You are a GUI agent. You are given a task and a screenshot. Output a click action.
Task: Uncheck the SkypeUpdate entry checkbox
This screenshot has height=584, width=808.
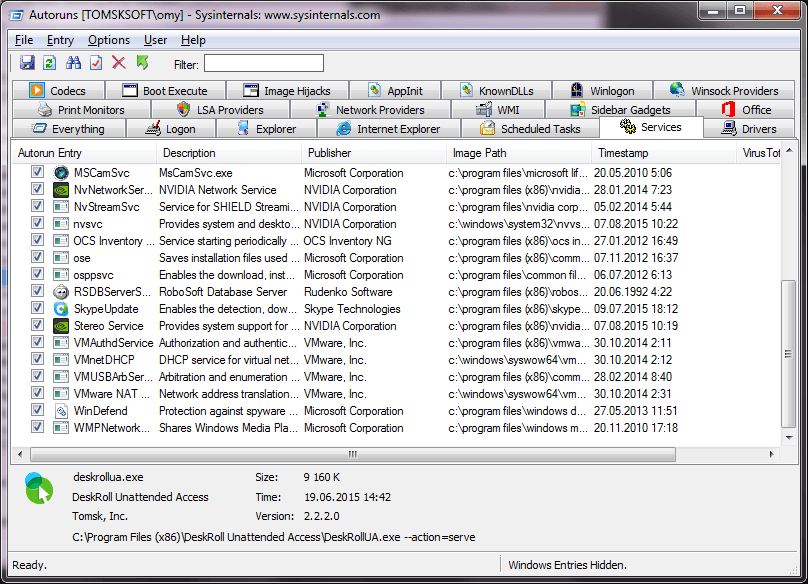pyautogui.click(x=37, y=308)
